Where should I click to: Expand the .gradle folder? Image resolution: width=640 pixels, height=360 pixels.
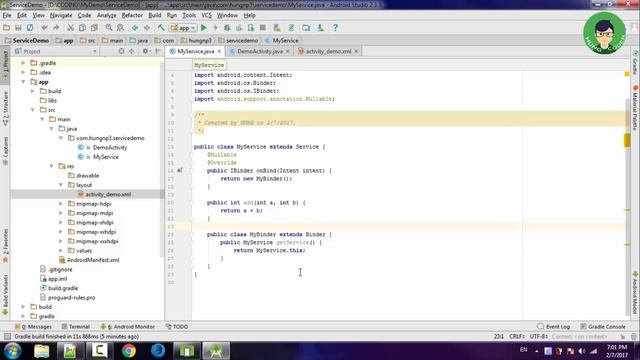click(23, 63)
